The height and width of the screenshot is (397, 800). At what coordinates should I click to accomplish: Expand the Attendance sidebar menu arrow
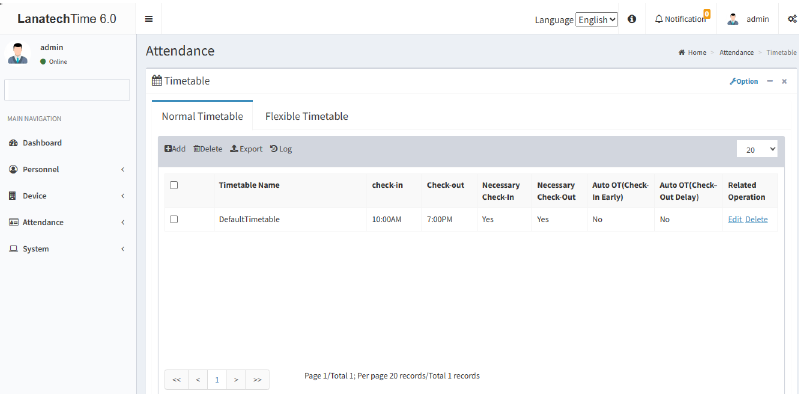tap(122, 222)
